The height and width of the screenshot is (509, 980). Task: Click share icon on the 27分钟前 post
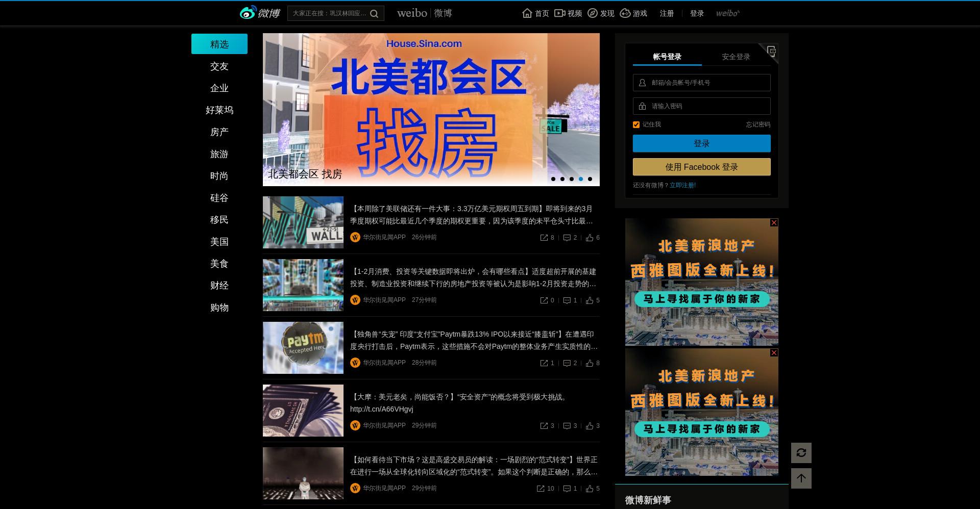tap(544, 300)
